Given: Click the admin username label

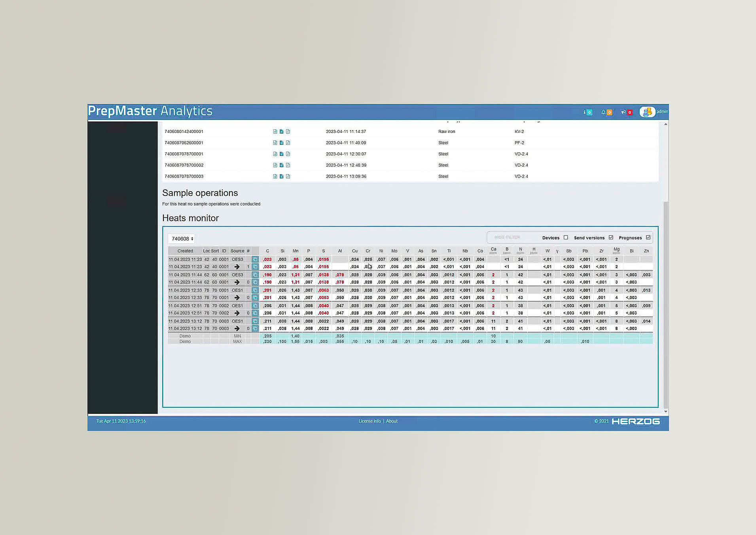Looking at the screenshot, I should pyautogui.click(x=662, y=112).
